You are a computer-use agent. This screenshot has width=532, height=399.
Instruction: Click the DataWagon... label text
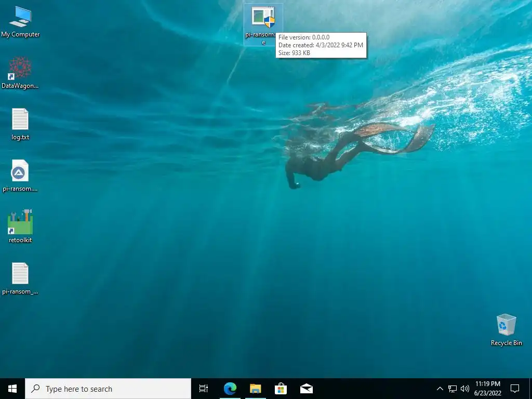[x=20, y=86]
